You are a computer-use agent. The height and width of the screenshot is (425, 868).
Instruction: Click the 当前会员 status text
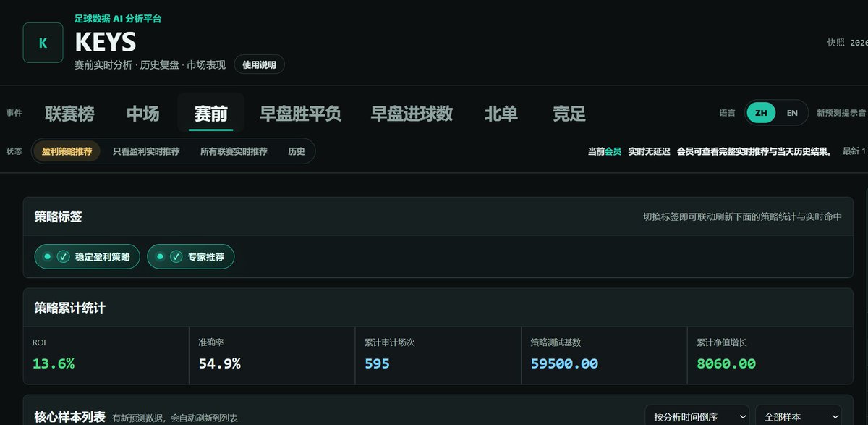point(604,151)
